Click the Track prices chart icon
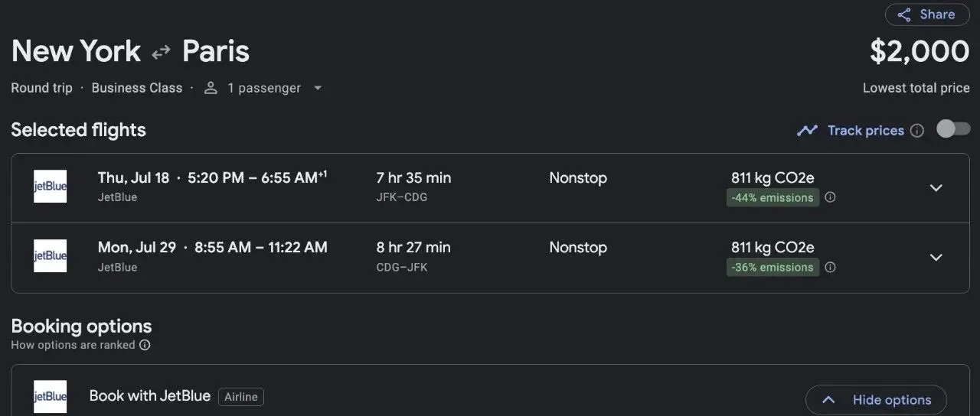The image size is (980, 416). (807, 131)
